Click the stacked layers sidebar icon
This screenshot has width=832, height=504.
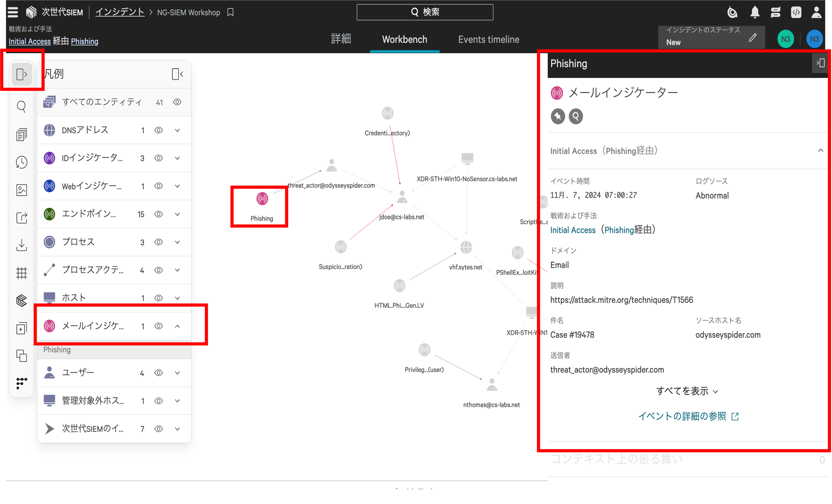tap(22, 301)
